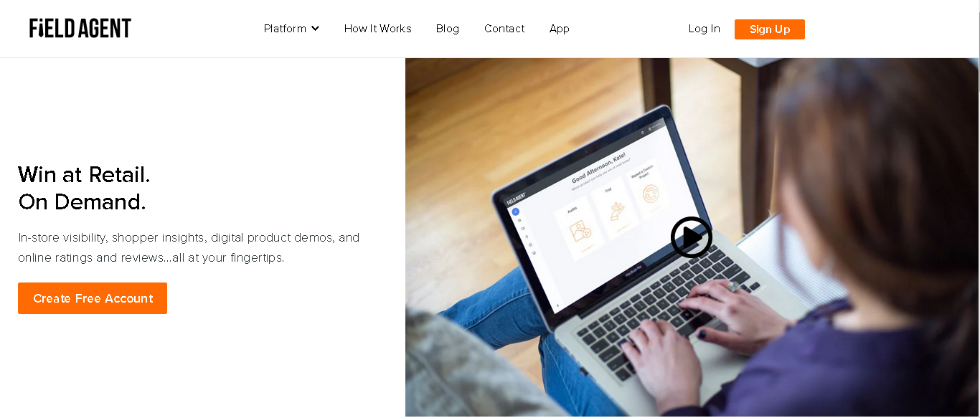Expand the Platform dropdown chevron
The width and height of the screenshot is (980, 418).
[315, 29]
